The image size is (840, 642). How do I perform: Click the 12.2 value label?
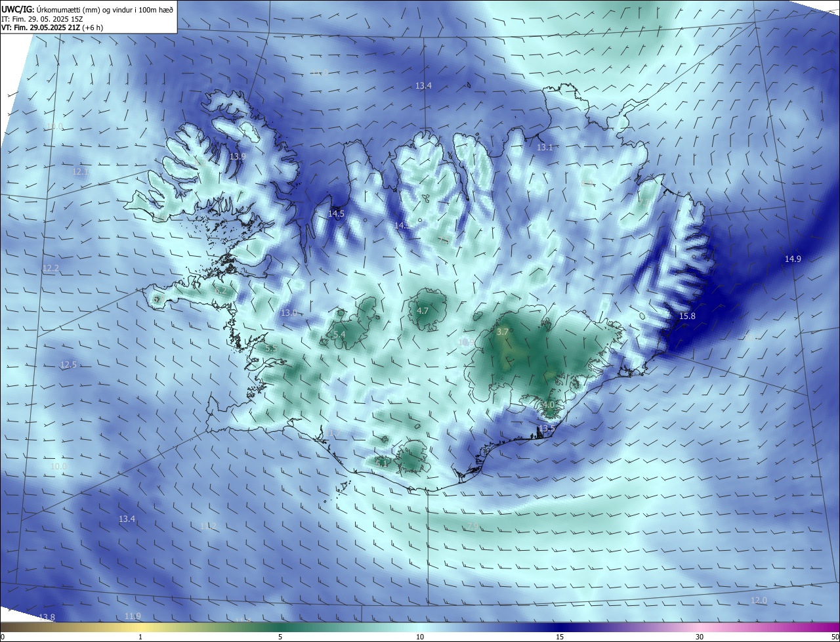coord(51,268)
